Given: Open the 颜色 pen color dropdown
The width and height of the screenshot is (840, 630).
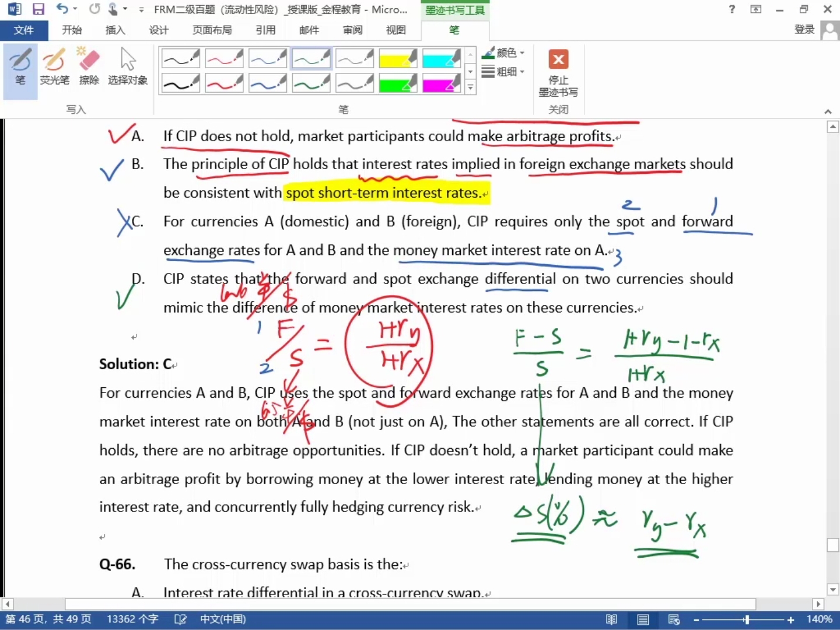Looking at the screenshot, I should click(504, 53).
